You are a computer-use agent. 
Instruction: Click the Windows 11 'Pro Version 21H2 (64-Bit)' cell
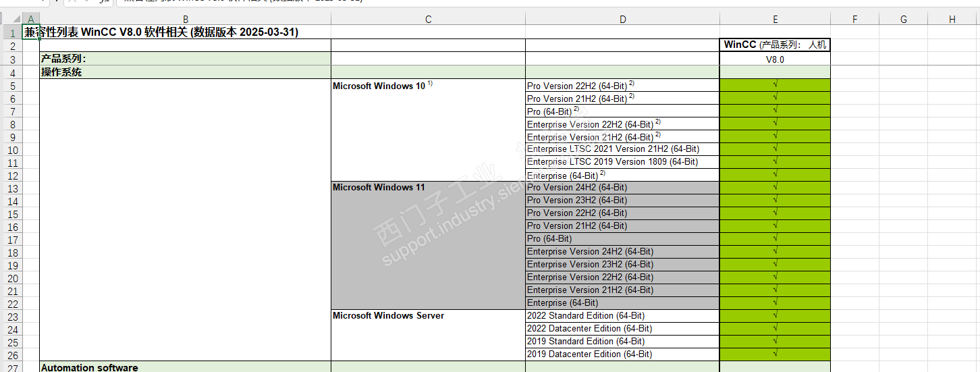click(622, 226)
